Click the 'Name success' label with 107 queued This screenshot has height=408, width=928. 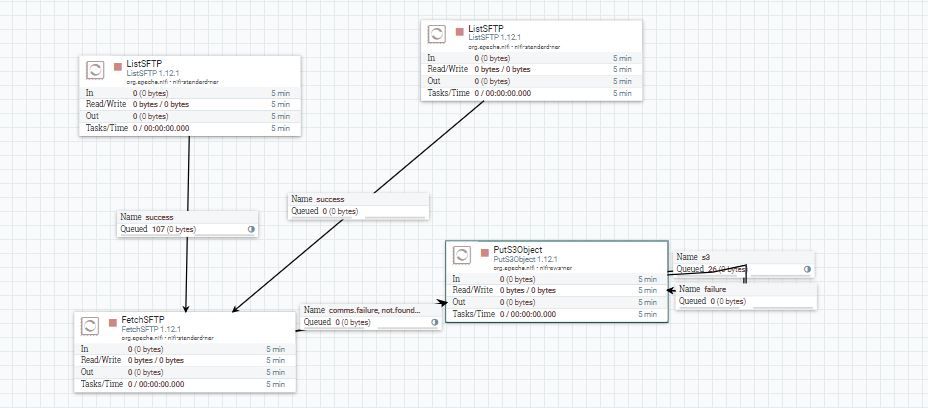tap(147, 217)
